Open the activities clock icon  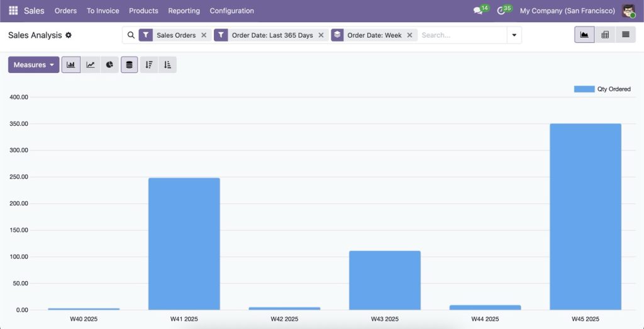[x=501, y=11]
